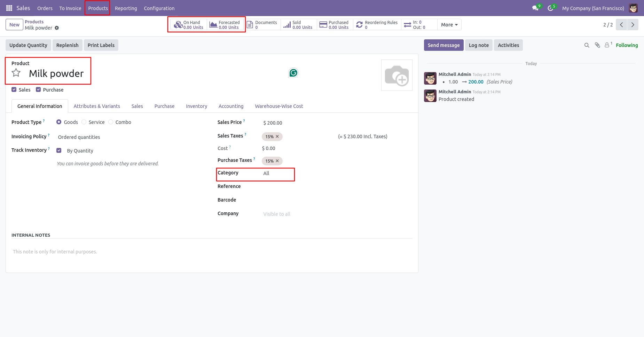644x337 pixels.
Task: Open Purchased units stat button
Action: (x=335, y=25)
